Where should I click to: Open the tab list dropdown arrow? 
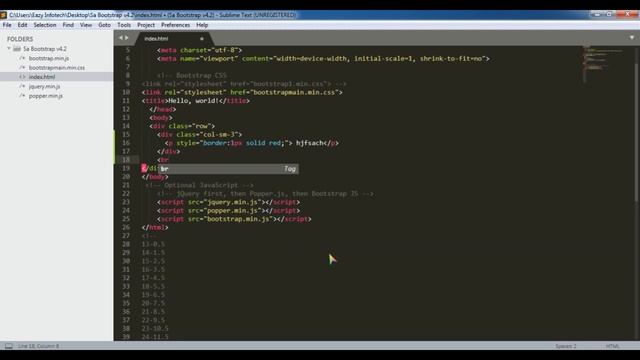[x=632, y=38]
